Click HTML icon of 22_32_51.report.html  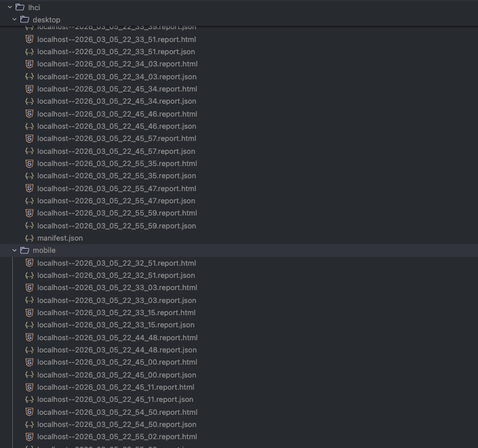(x=29, y=263)
